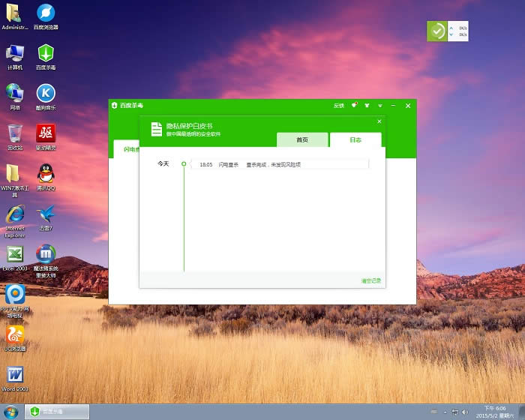
Task: Open the 迅雷7 desktop shortcut
Action: click(x=46, y=215)
